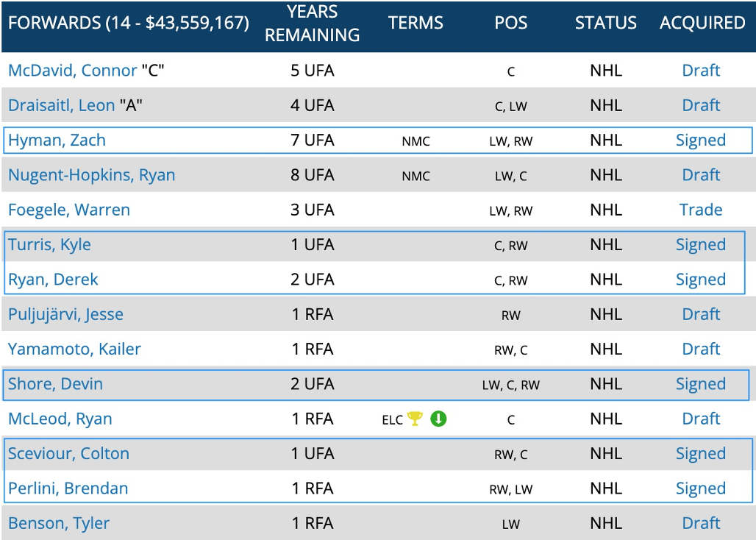756x540 pixels.
Task: Open Connor McDavid's player page
Action: (72, 71)
